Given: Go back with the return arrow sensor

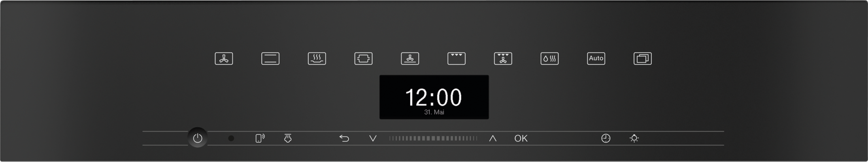Looking at the screenshot, I should pyautogui.click(x=344, y=138).
